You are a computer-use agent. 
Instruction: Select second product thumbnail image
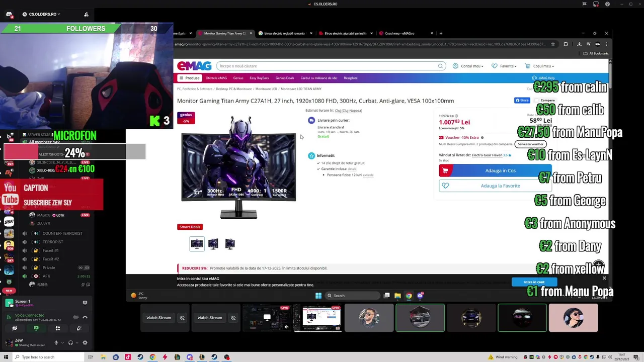[213, 244]
